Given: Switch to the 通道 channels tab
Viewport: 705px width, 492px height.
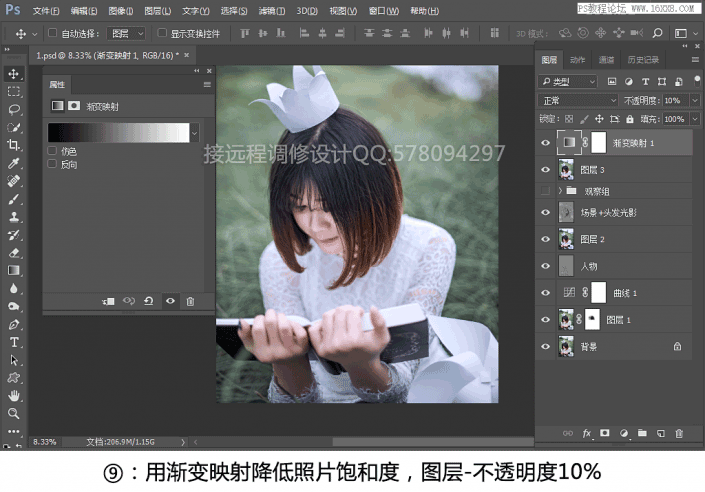Looking at the screenshot, I should (x=606, y=60).
